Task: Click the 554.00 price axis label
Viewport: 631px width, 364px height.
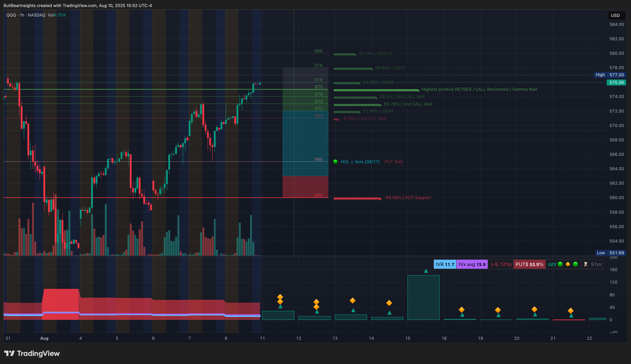Action: 617,241
